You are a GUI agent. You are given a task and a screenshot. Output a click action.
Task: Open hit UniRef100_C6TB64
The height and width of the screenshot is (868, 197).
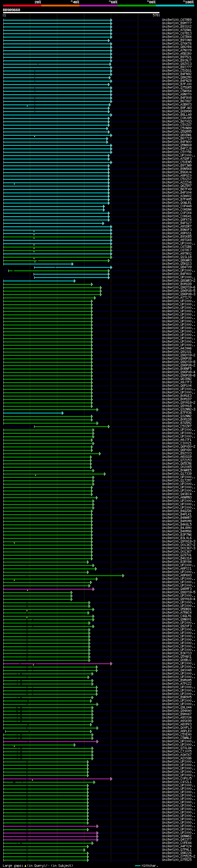click(x=177, y=37)
